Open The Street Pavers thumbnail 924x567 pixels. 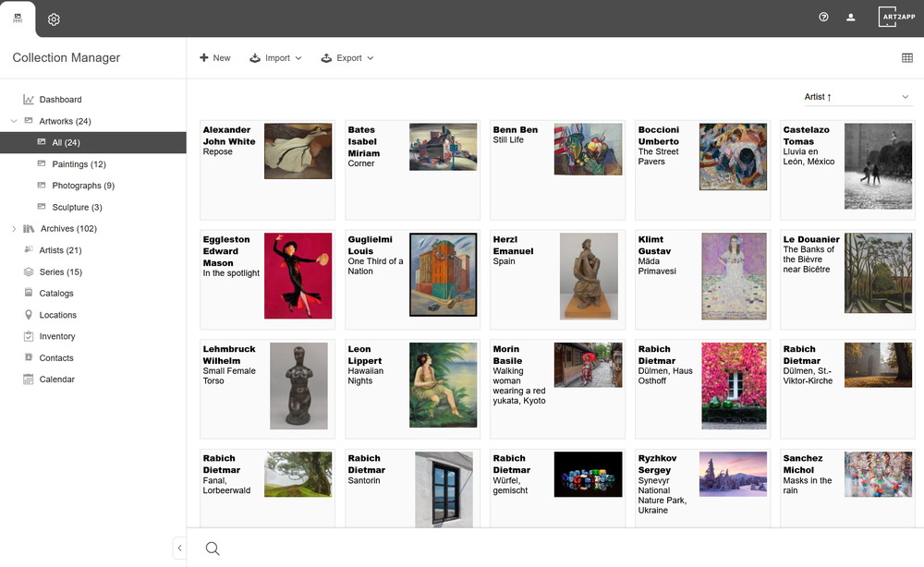click(x=733, y=157)
